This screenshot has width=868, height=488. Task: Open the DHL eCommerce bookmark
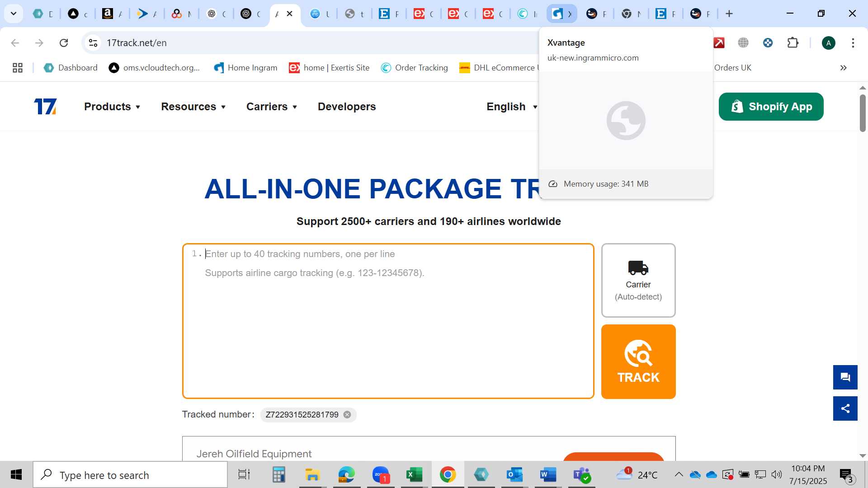(499, 68)
